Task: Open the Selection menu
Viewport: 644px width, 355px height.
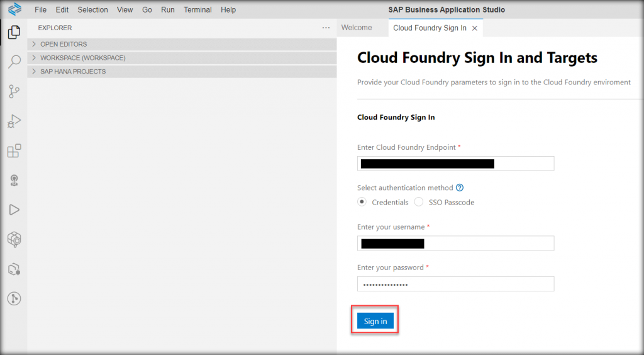Action: coord(93,10)
